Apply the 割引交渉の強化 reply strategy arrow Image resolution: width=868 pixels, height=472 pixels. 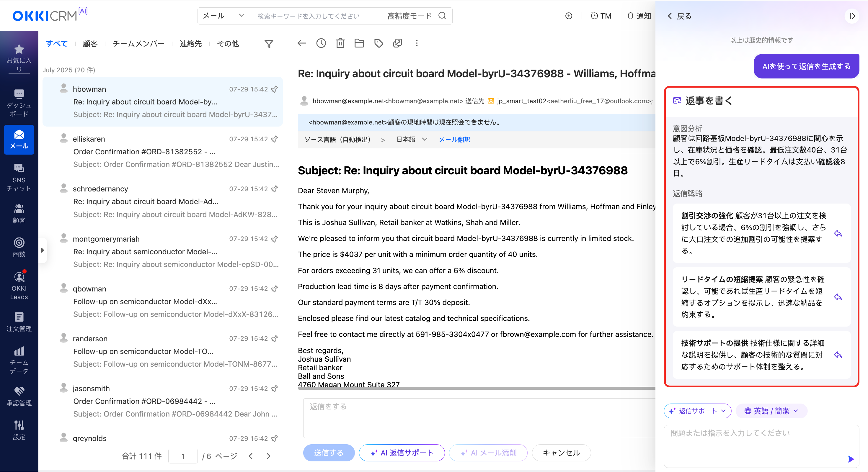(838, 233)
